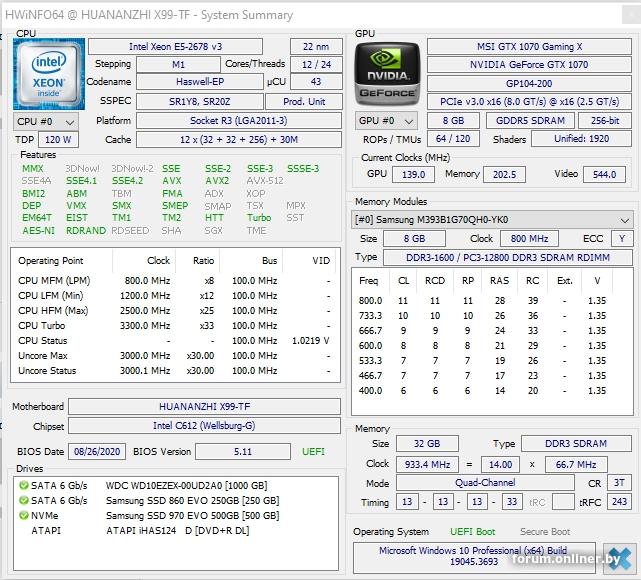Screen dimensions: 641x580
Task: Click the Secure Boot label
Action: (x=545, y=532)
